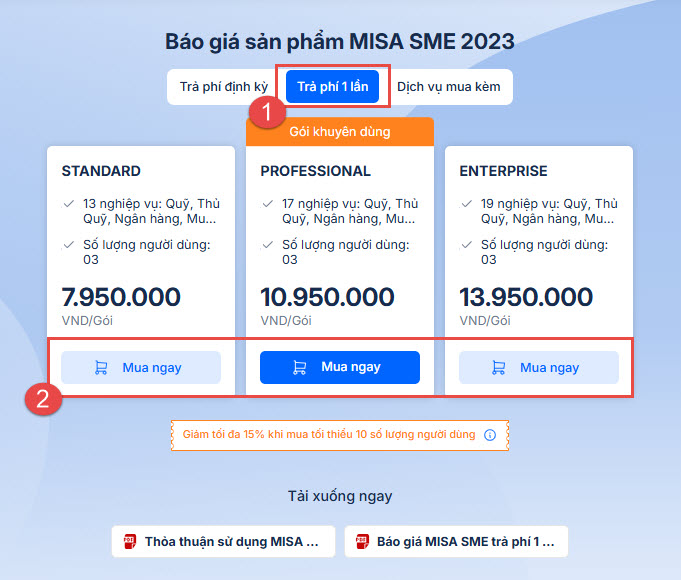681x580 pixels.
Task: Click the Gói khuyên dùng orange badge
Action: pyautogui.click(x=339, y=131)
